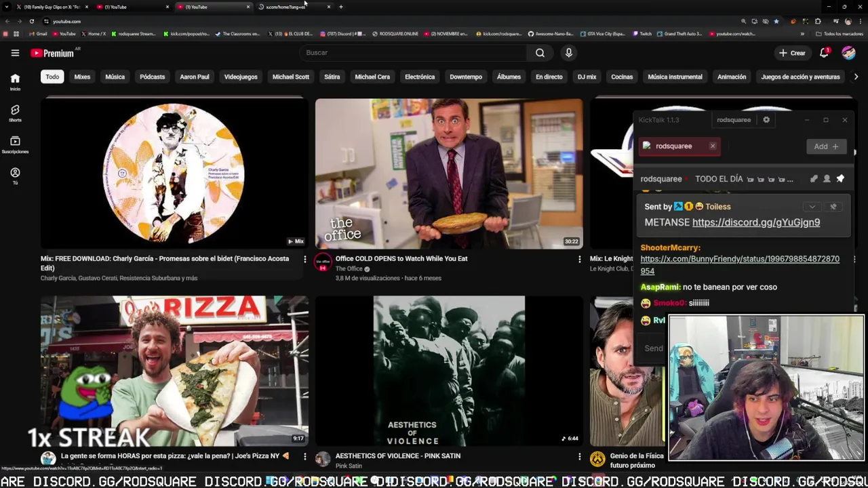Open options menu for Office COLD OPENS video
This screenshot has width=868, height=488.
(579, 259)
